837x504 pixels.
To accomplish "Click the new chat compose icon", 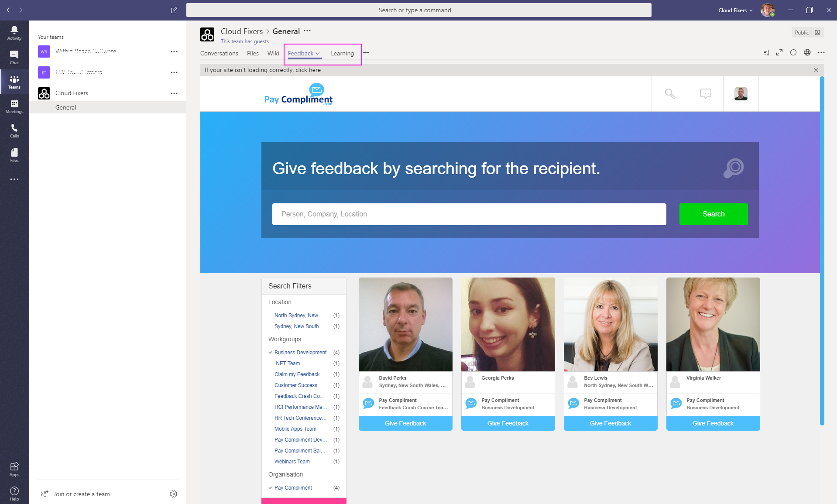I will (174, 10).
